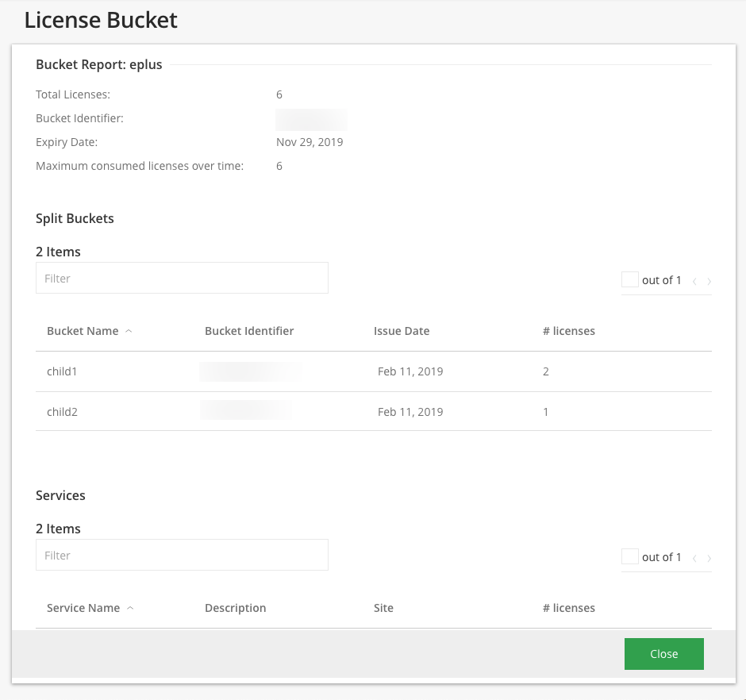This screenshot has width=746, height=700.
Task: Click the page number box for Split Buckets
Action: point(629,279)
